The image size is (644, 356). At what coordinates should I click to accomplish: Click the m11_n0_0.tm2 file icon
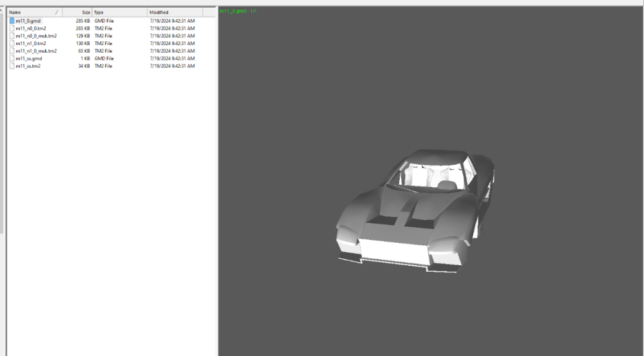pyautogui.click(x=12, y=28)
